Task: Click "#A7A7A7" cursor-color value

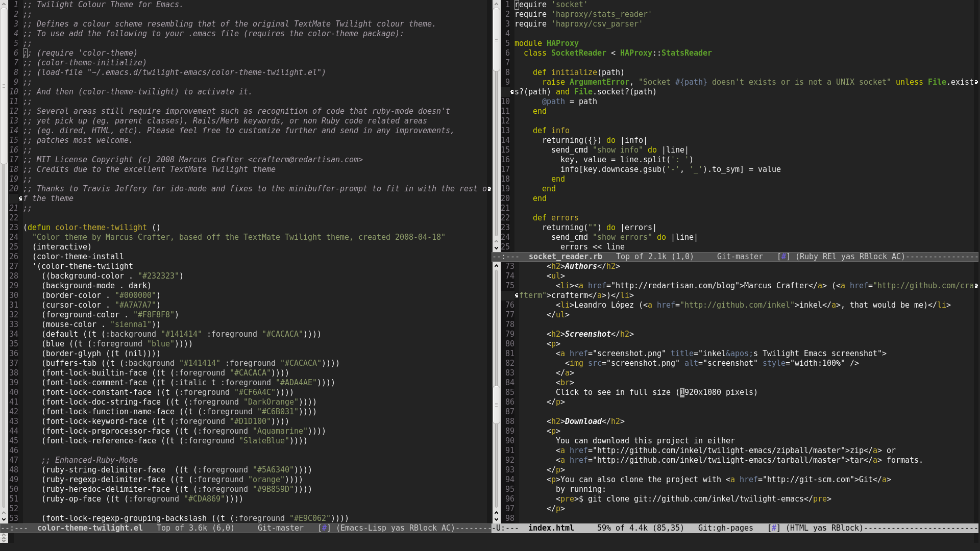Action: click(x=135, y=305)
